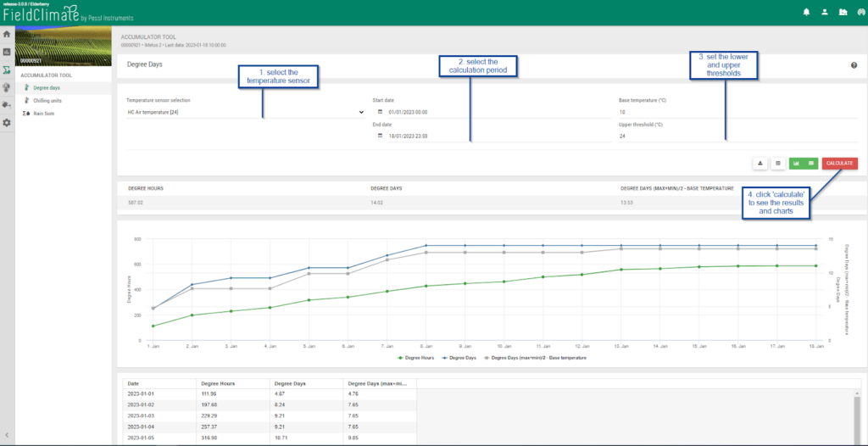Click the table settings icon button
868x446 pixels.
click(x=778, y=164)
